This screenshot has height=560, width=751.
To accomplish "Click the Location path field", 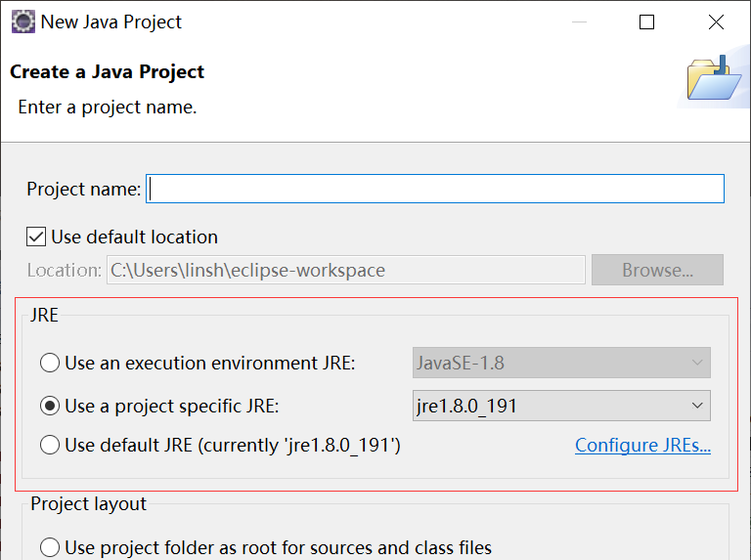I will pos(346,270).
